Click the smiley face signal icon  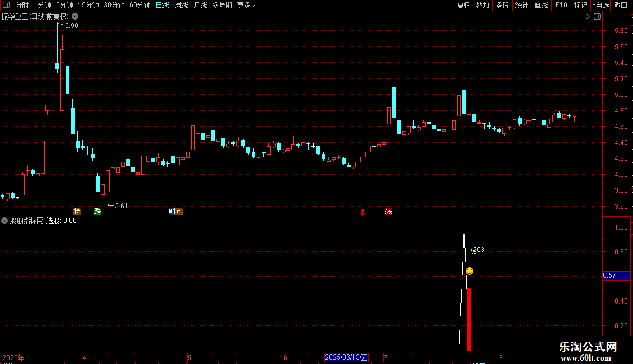tap(469, 271)
